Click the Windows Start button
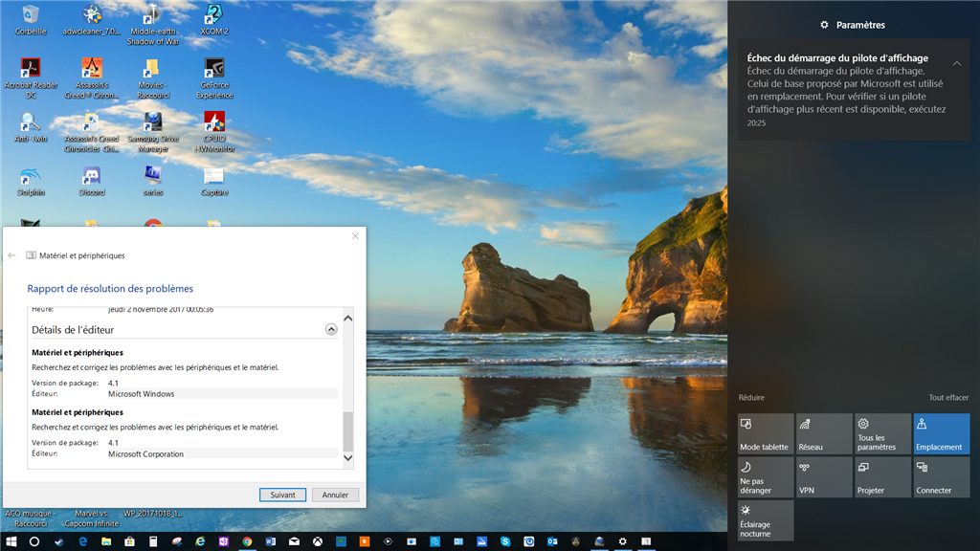Image resolution: width=980 pixels, height=551 pixels. point(11,541)
